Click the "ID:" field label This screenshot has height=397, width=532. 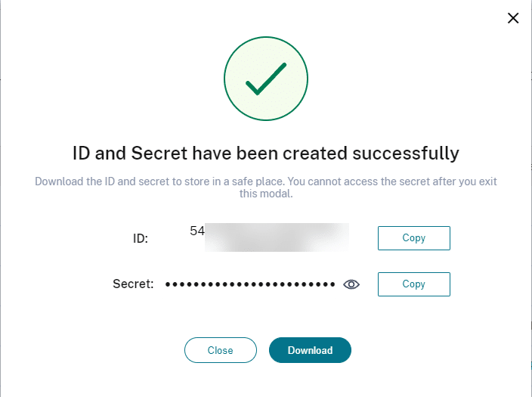(x=141, y=238)
